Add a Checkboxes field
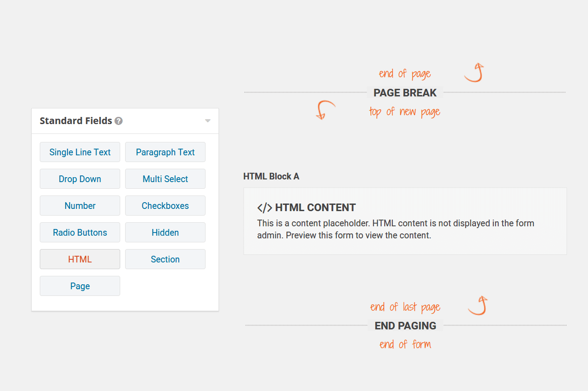This screenshot has height=391, width=588. point(165,206)
